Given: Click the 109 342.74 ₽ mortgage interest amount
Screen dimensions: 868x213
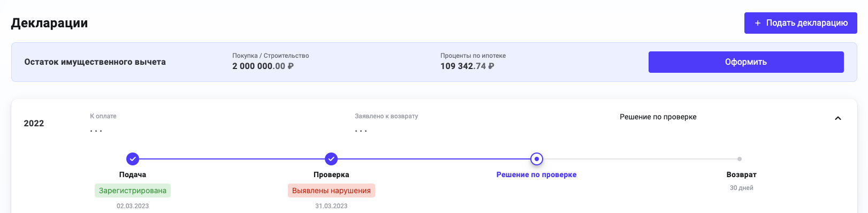Looking at the screenshot, I should [x=467, y=66].
